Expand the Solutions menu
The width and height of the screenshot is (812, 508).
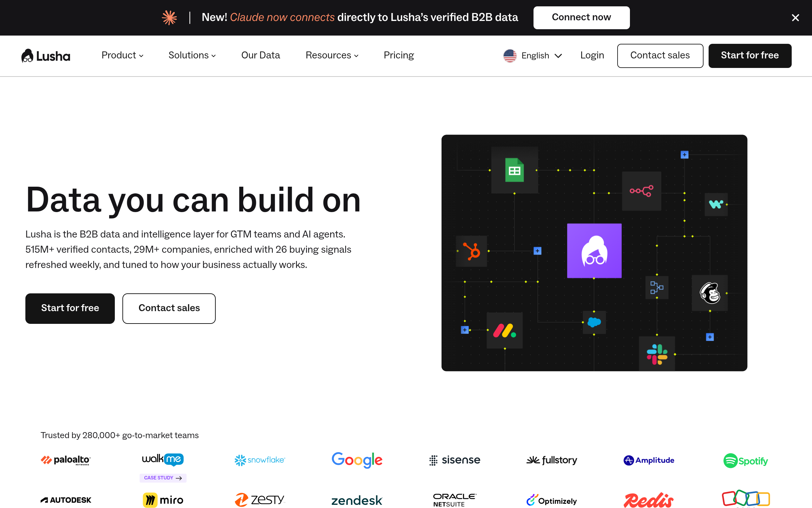[x=192, y=55]
